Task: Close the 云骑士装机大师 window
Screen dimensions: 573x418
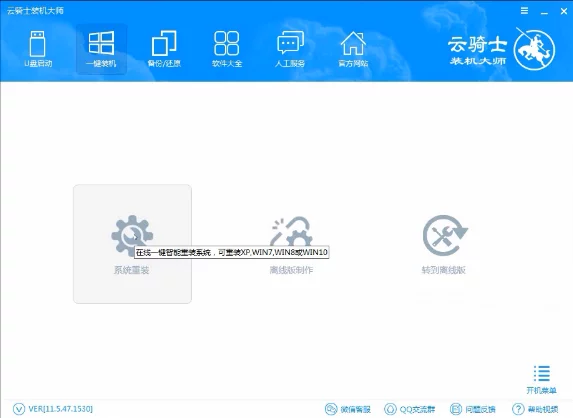Action: tap(564, 11)
